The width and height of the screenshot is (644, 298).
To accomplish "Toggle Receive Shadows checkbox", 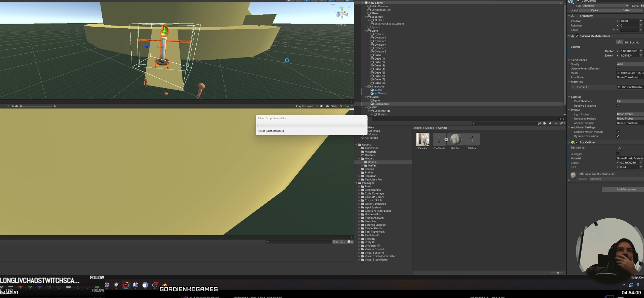I will 618,106.
